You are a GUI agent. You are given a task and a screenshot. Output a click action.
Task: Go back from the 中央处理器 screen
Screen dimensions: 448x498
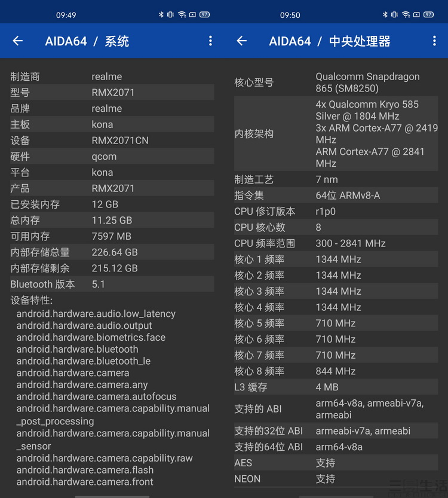coord(242,41)
